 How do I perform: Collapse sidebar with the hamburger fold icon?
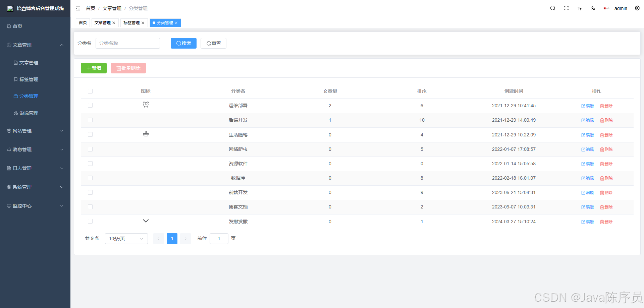[78, 8]
